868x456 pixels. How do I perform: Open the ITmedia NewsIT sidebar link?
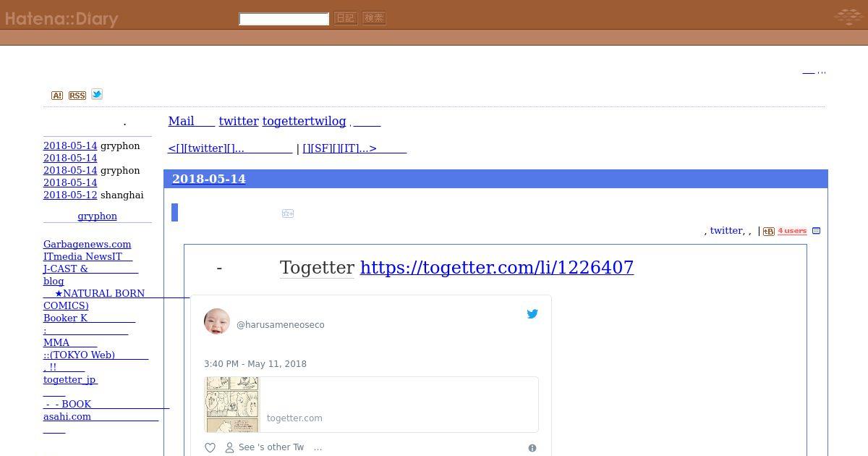(x=88, y=257)
